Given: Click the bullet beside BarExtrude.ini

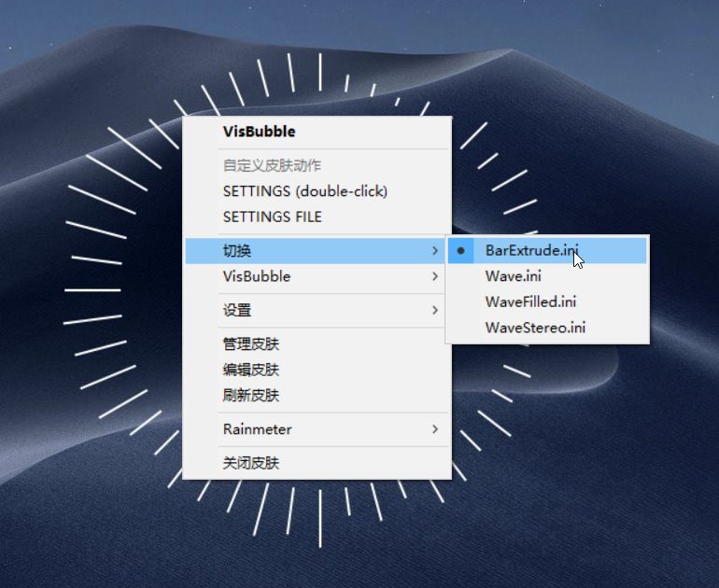Looking at the screenshot, I should click(461, 251).
